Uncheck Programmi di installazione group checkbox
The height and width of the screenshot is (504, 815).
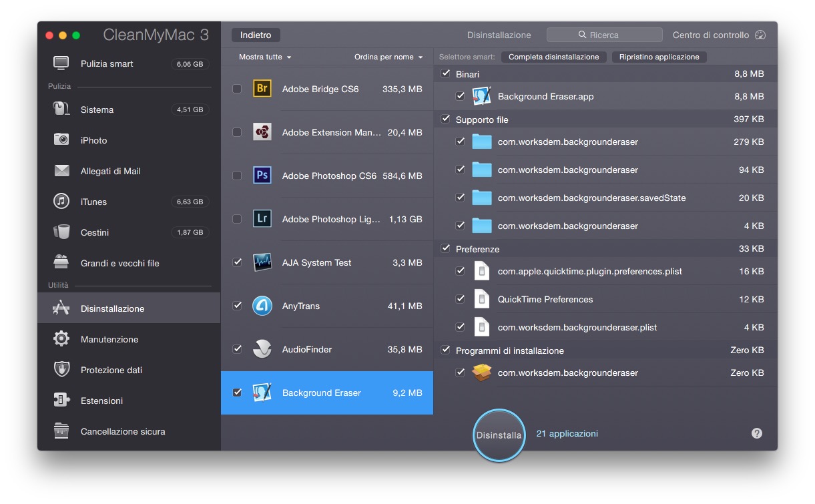coord(446,350)
